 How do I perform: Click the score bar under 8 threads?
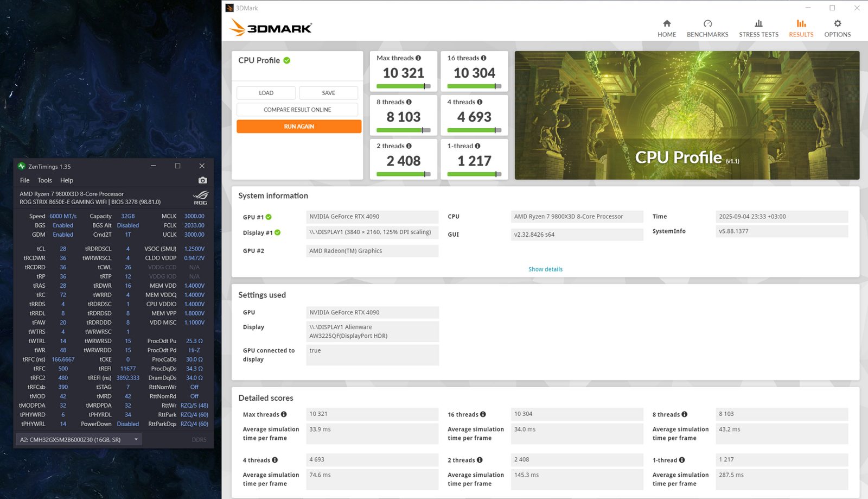403,130
